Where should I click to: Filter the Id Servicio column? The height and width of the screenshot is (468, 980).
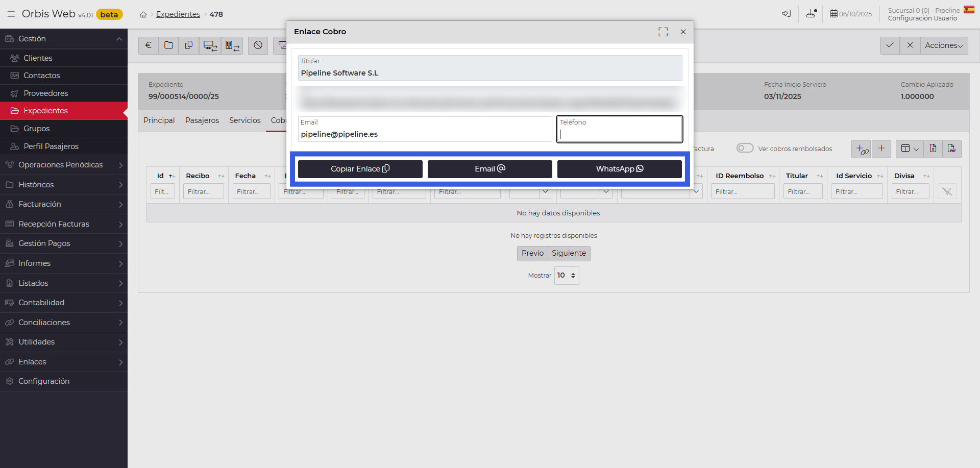pos(857,191)
